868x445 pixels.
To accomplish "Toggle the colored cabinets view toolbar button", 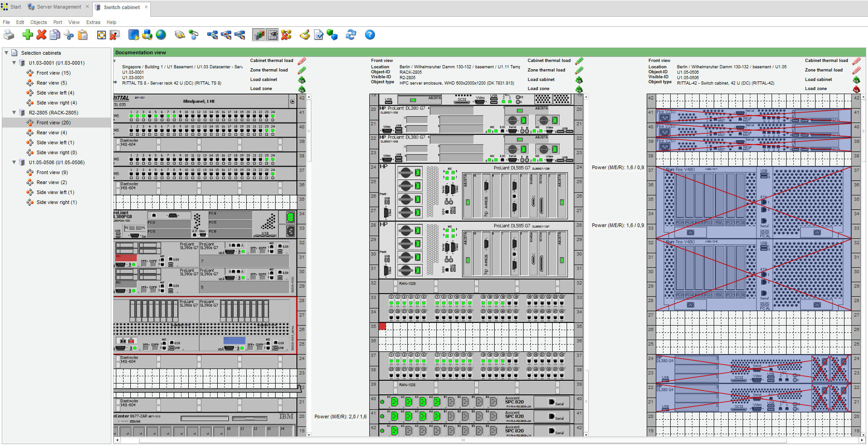I will [259, 35].
